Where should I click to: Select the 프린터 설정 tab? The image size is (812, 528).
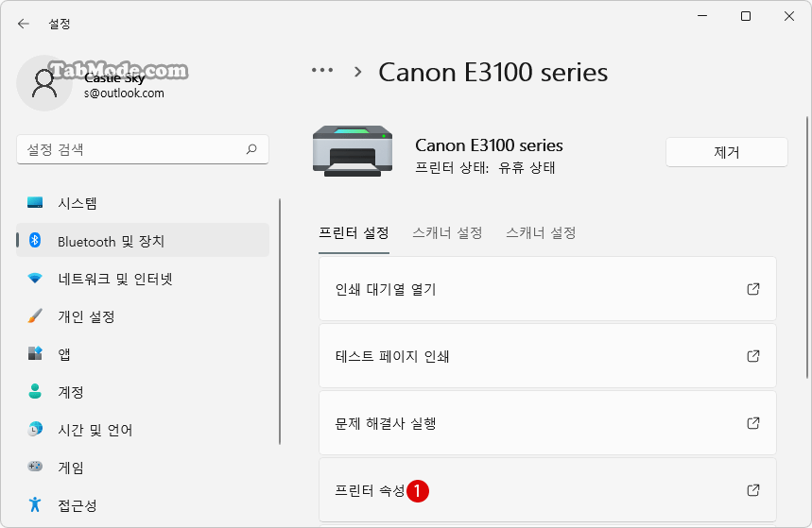pyautogui.click(x=354, y=233)
